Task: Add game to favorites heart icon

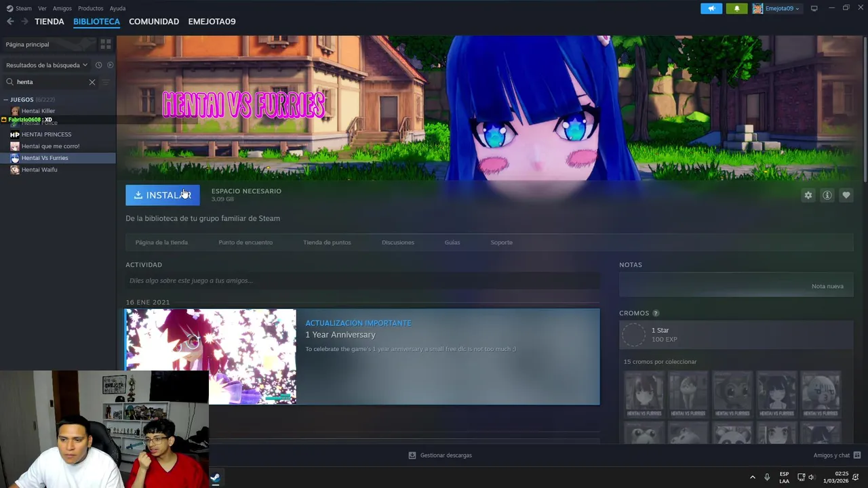Action: (x=846, y=195)
